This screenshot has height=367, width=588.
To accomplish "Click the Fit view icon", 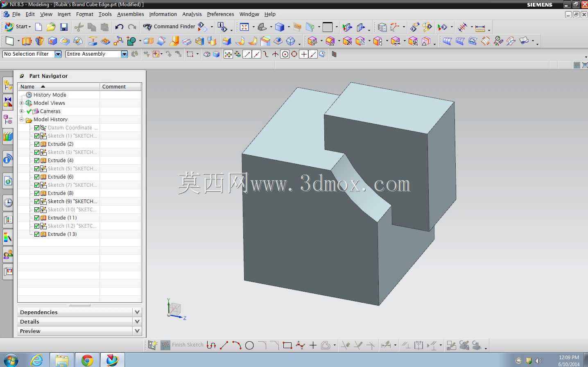I will 244,27.
